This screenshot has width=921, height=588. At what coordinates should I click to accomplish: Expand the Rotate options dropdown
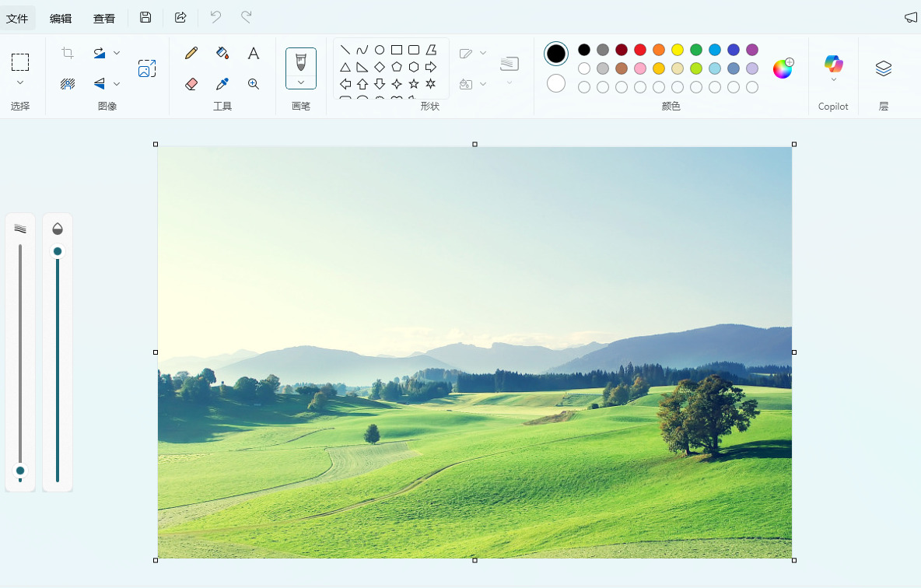click(117, 53)
